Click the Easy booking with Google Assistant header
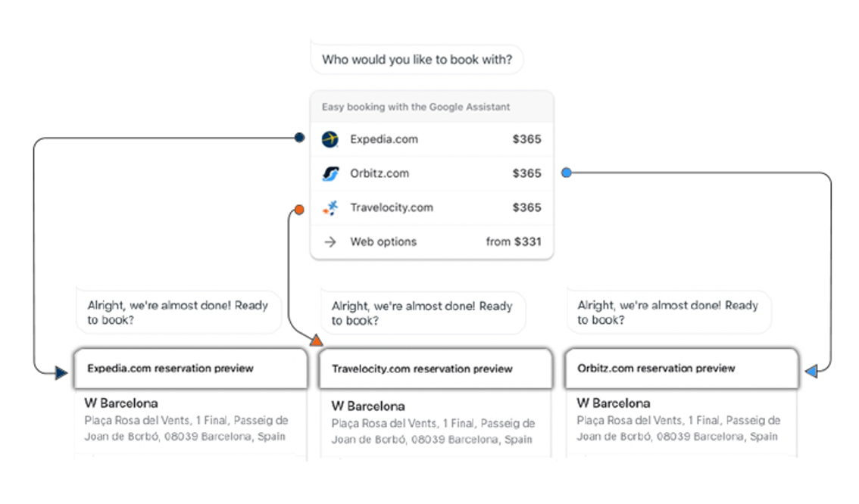Image resolution: width=859 pixels, height=504 pixels. tap(416, 107)
